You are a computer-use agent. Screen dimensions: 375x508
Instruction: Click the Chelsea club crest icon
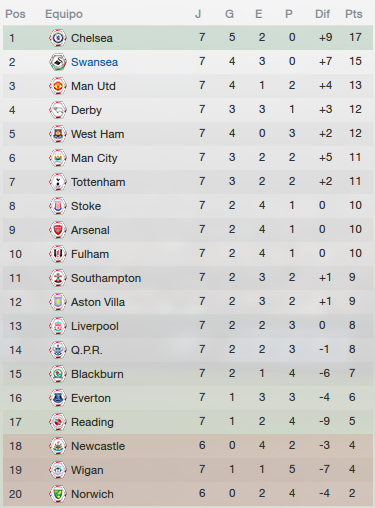(x=58, y=38)
